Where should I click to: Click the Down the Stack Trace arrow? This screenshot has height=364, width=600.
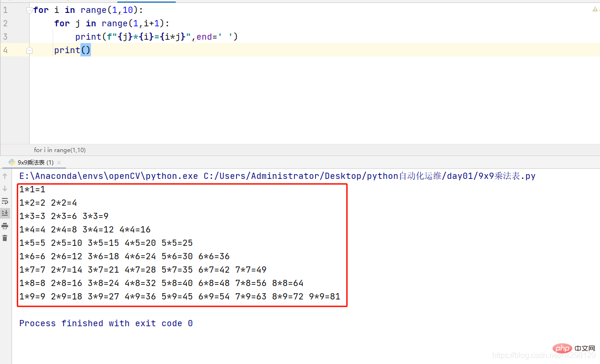5,188
